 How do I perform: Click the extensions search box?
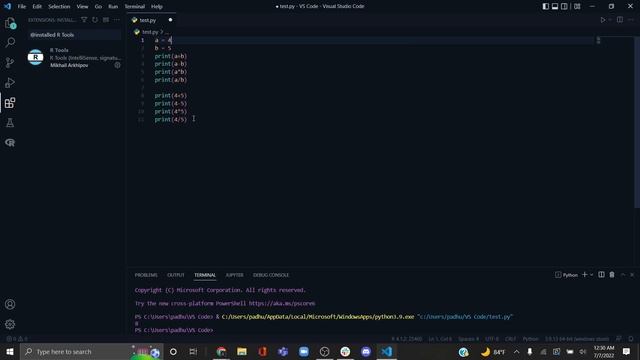74,35
